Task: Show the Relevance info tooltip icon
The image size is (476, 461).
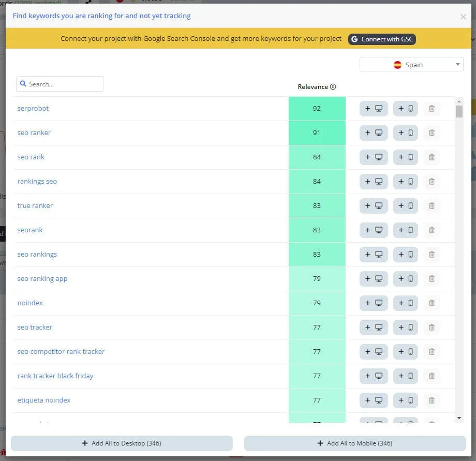Action: (333, 87)
